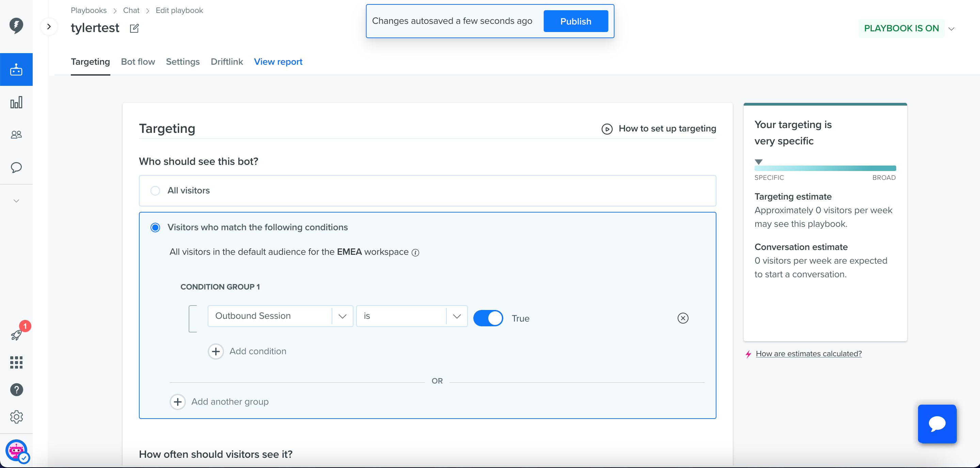Viewport: 980px width, 468px height.
Task: Expand the sidebar panel chevron button
Action: [49, 27]
